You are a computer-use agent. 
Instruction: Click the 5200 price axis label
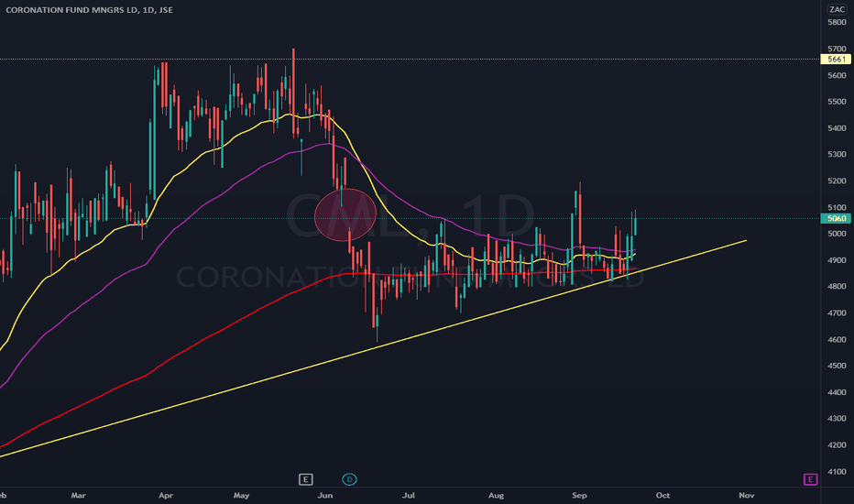click(x=837, y=181)
